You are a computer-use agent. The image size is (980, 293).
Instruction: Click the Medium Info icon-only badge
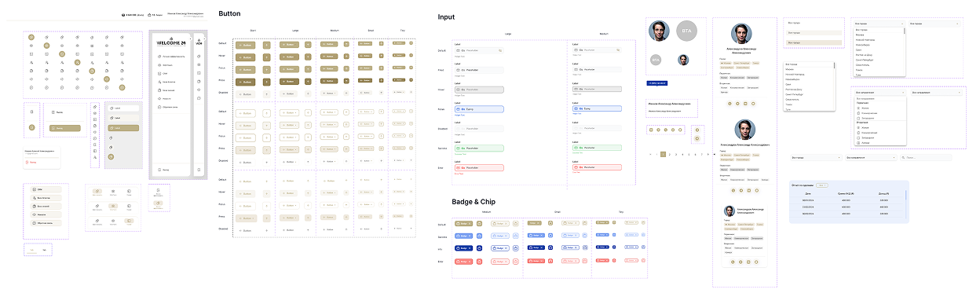[x=480, y=247]
